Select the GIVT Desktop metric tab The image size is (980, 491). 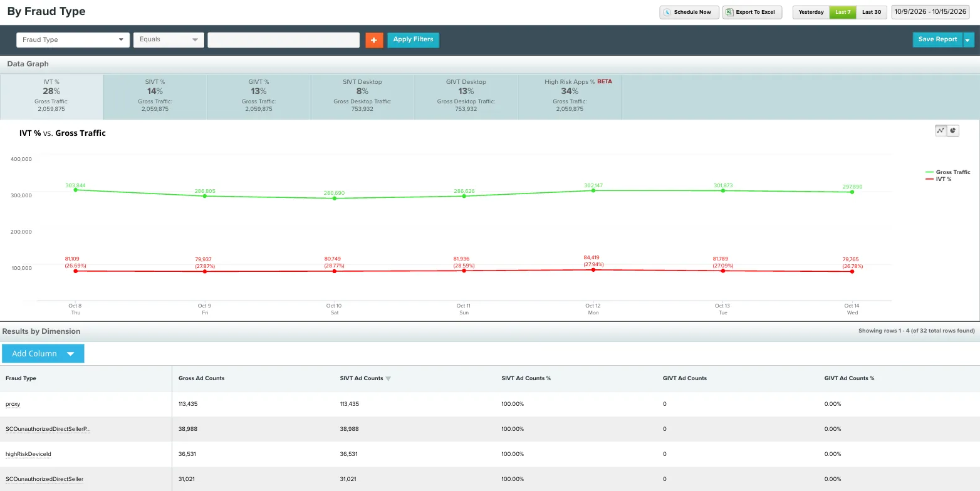point(466,96)
